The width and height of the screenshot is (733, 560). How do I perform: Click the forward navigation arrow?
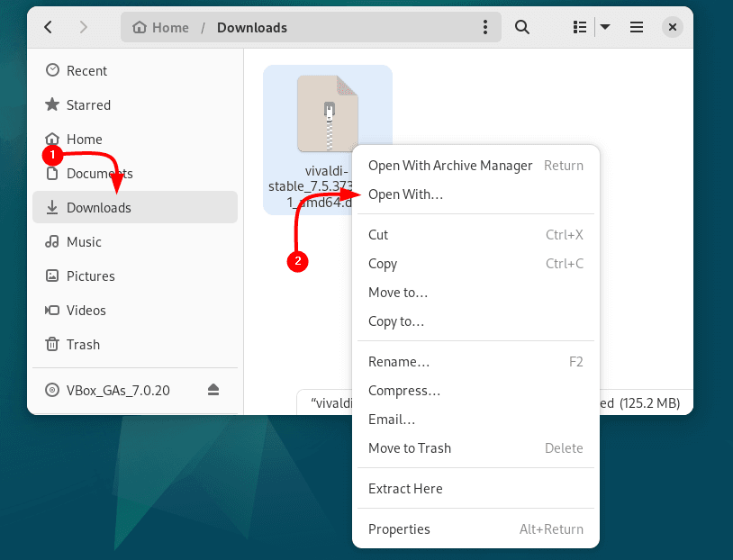tap(84, 28)
